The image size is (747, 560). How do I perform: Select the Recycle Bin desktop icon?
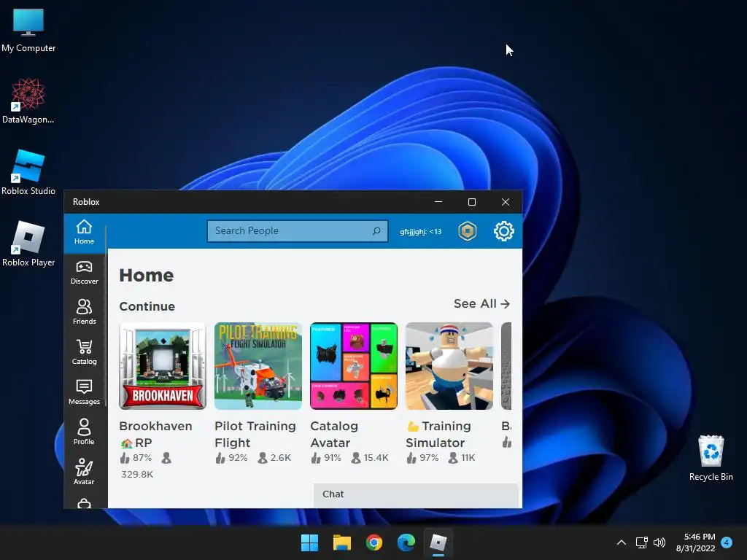[711, 458]
